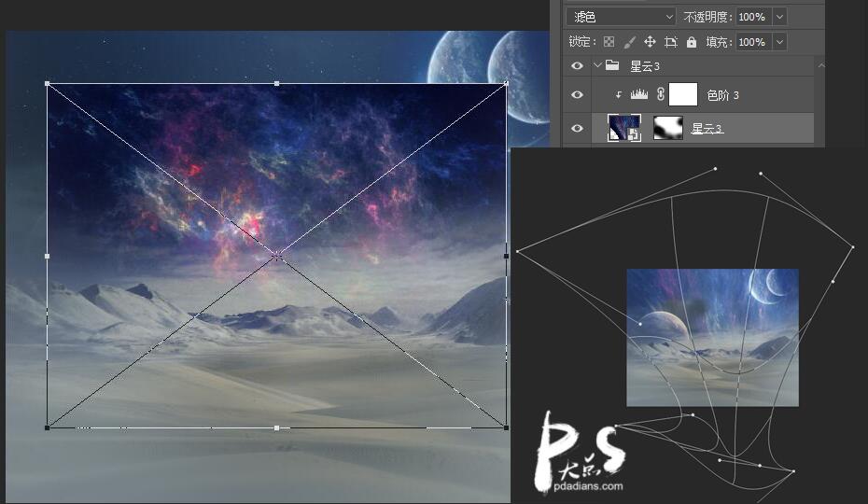Select the white mask thumbnail of 色阶 3
This screenshot has height=504, width=868.
[683, 94]
